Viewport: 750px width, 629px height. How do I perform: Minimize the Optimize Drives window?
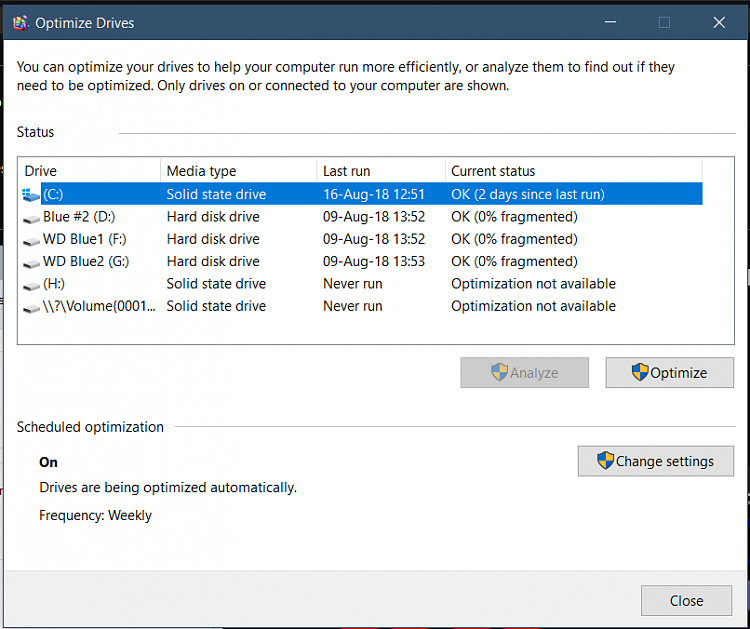(x=610, y=22)
